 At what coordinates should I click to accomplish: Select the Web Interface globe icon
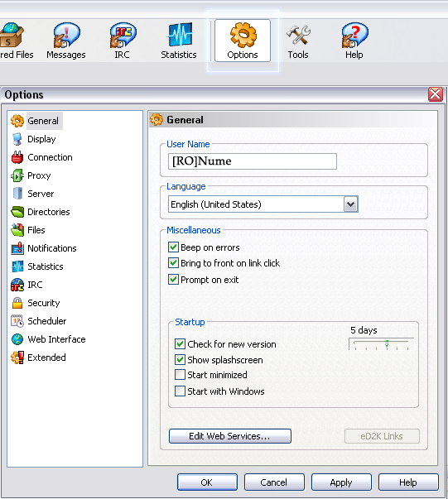tap(17, 339)
